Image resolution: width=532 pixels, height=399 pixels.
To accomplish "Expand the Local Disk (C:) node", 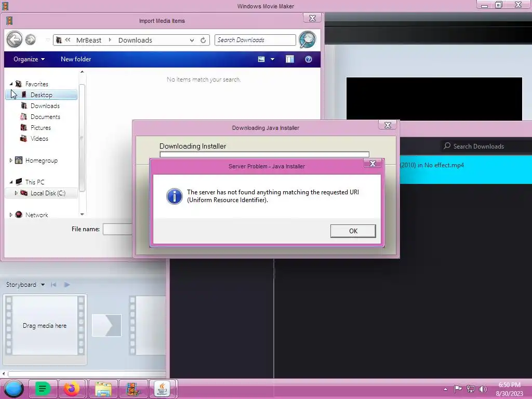I will tap(16, 193).
